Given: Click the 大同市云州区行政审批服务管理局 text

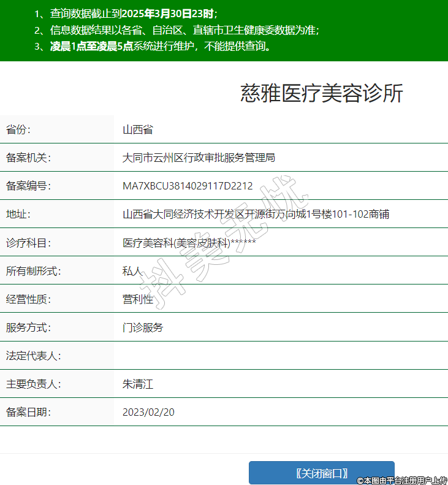Looking at the screenshot, I should click(x=199, y=158).
